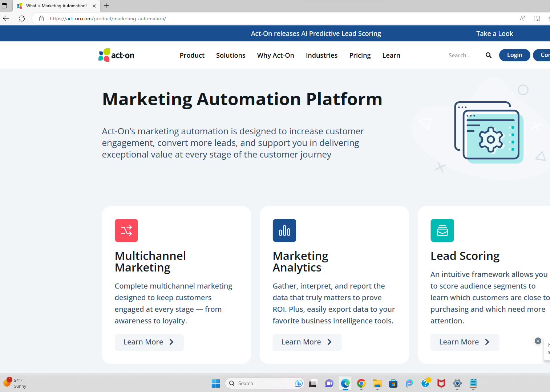
Task: Open Notepad from the taskbar
Action: 473,383
